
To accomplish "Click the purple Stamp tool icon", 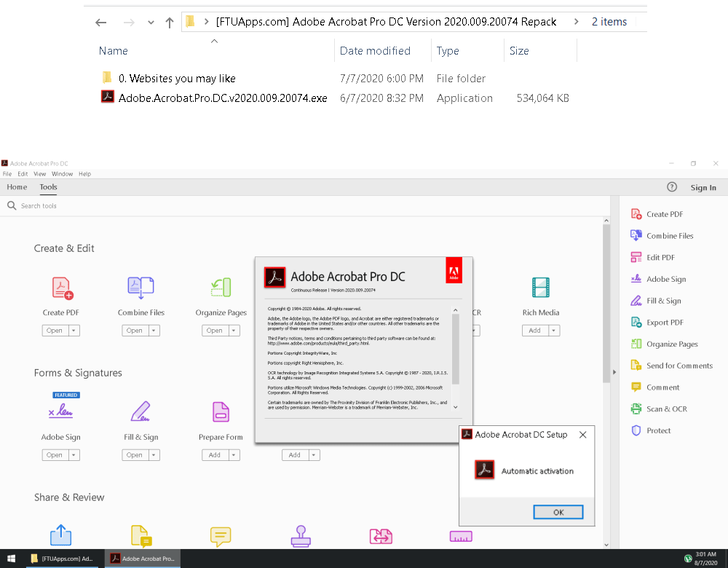I will click(301, 537).
